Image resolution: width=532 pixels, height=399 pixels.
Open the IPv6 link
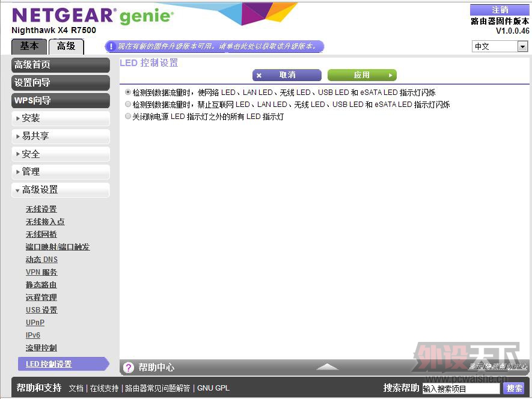pyautogui.click(x=33, y=335)
